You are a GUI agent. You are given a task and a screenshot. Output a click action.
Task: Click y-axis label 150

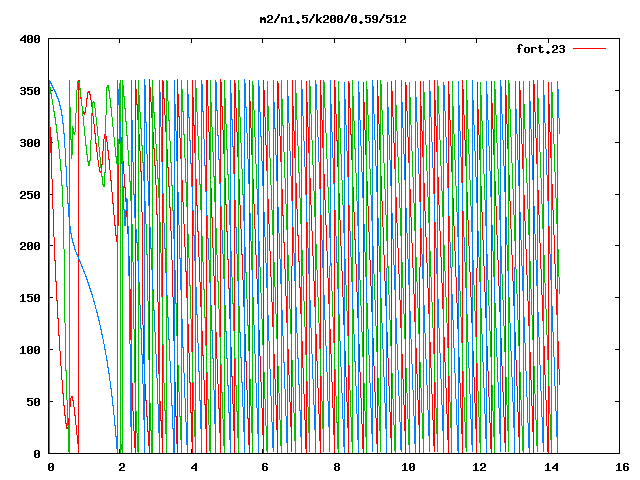[x=30, y=298]
